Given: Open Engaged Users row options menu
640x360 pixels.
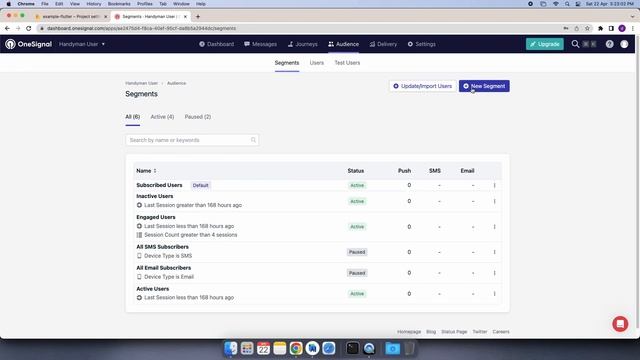Looking at the screenshot, I should (x=494, y=227).
